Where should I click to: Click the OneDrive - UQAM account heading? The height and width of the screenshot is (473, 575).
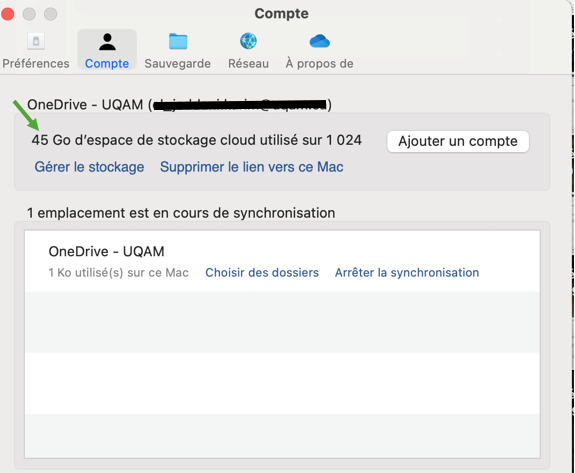(179, 105)
